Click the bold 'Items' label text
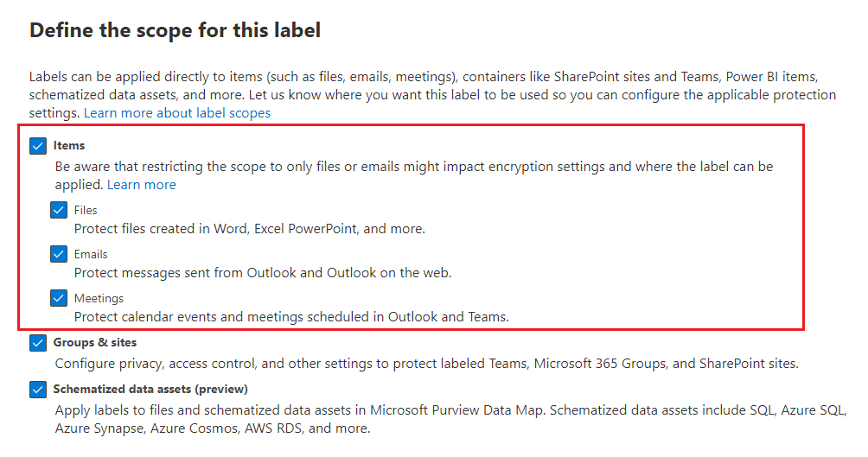This screenshot has width=868, height=457. (69, 146)
